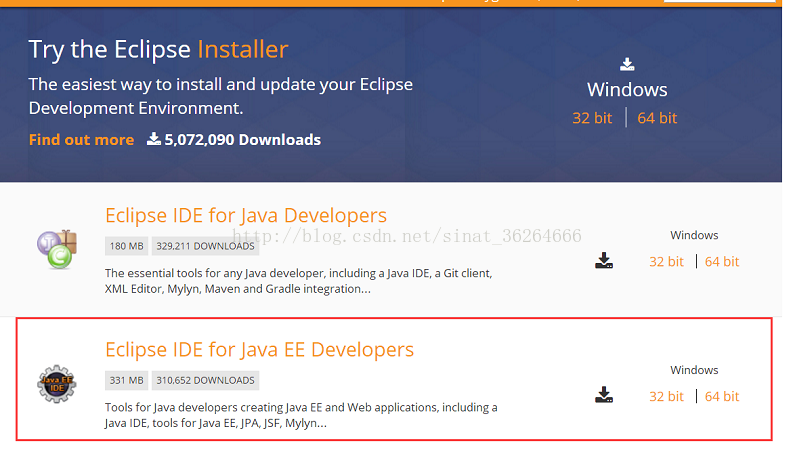Image resolution: width=795 pixels, height=450 pixels.
Task: Open the Eclipse IDE for Java EE Developers title
Action: click(x=260, y=350)
